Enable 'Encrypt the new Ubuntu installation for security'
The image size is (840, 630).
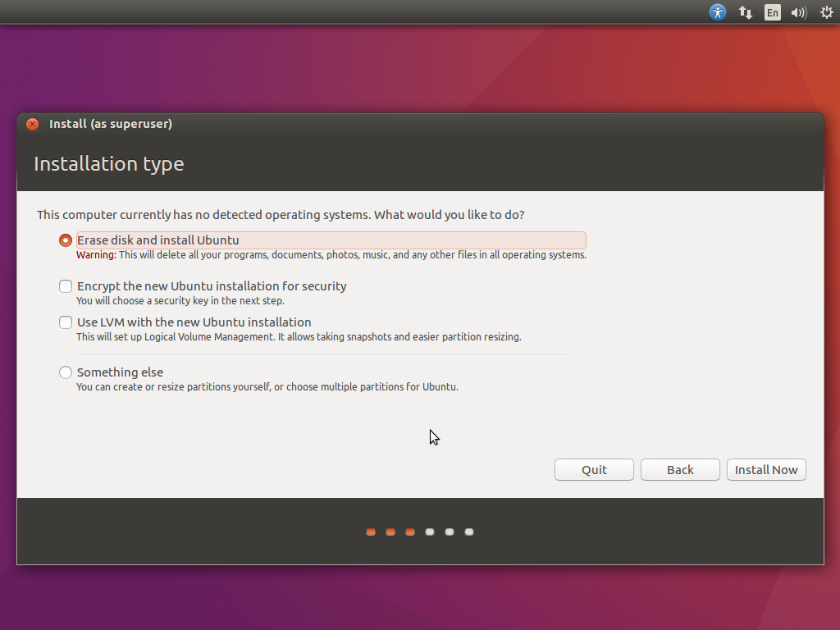[65, 286]
